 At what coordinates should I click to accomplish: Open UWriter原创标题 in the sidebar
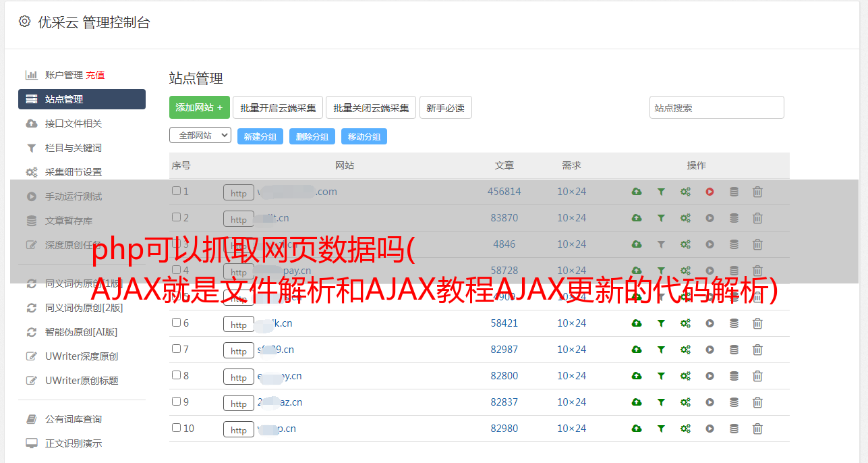pyautogui.click(x=82, y=381)
